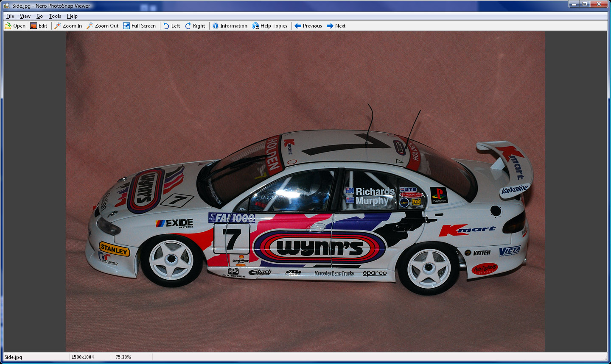The height and width of the screenshot is (364, 611).
Task: Click the Previous label
Action: coord(312,26)
